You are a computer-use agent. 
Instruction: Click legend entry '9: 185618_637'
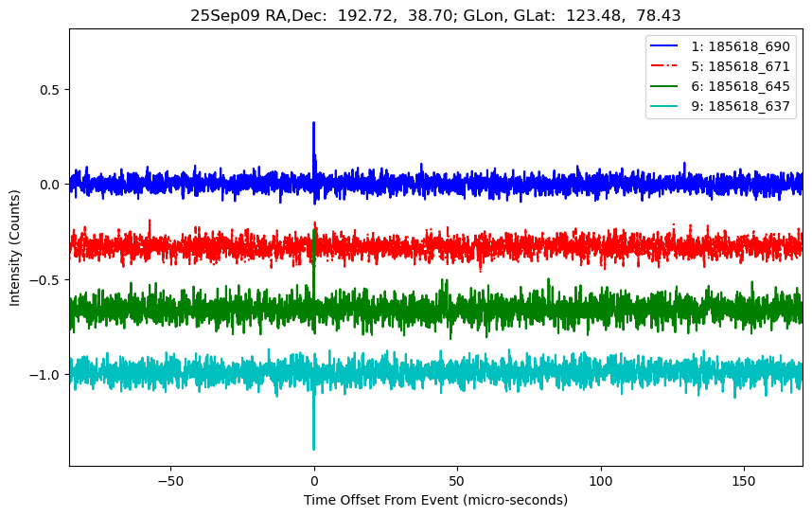[x=740, y=106]
